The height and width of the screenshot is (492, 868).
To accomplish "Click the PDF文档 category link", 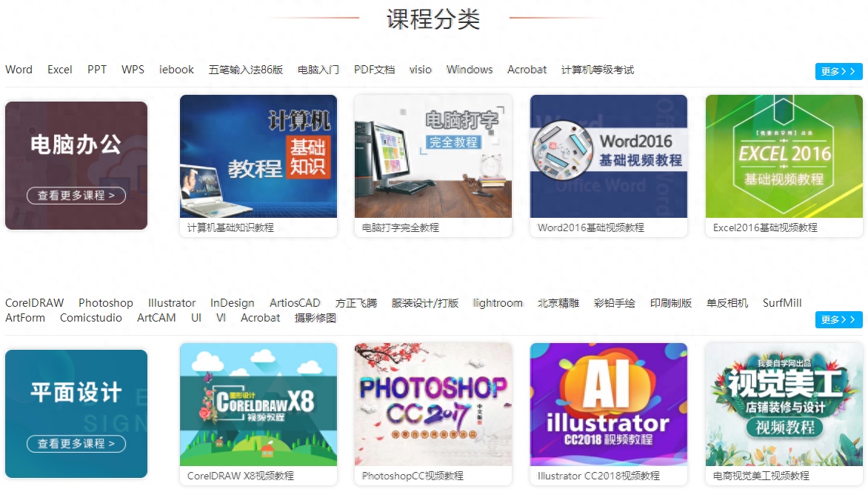I will pos(374,70).
